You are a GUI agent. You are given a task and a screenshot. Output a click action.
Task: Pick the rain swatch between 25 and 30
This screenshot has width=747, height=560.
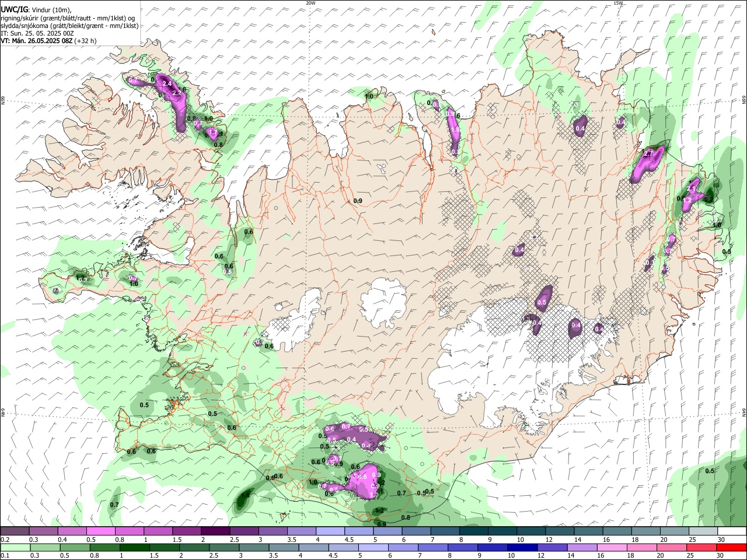[x=702, y=548]
